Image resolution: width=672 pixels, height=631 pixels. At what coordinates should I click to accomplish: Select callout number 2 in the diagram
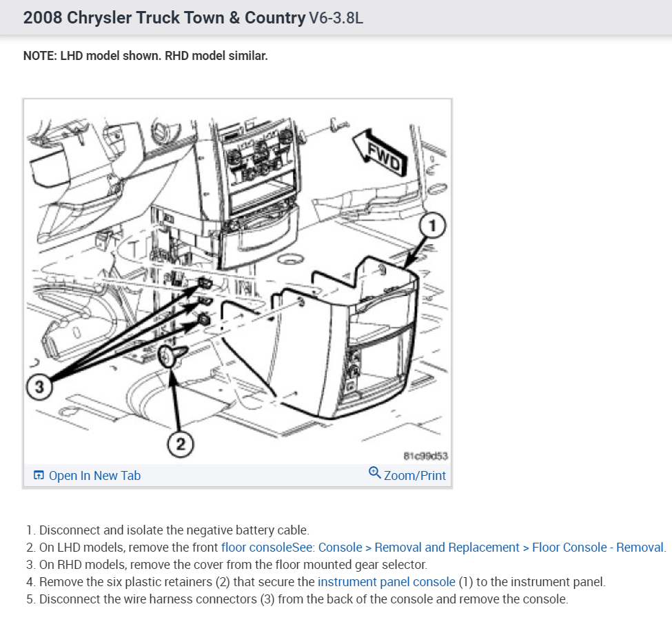(181, 443)
